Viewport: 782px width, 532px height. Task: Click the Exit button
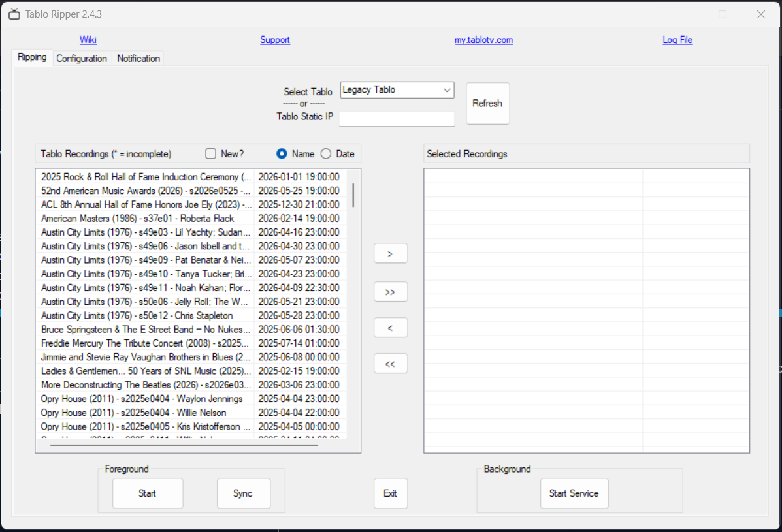coord(391,493)
